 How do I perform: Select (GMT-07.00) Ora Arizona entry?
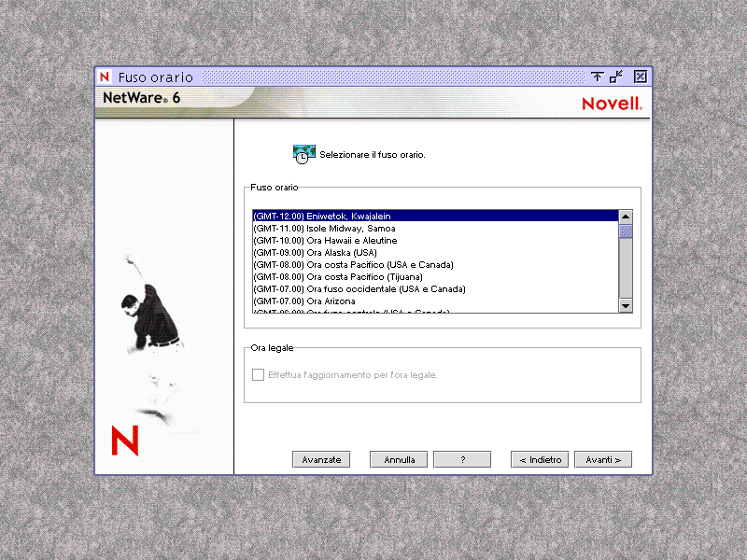435,301
